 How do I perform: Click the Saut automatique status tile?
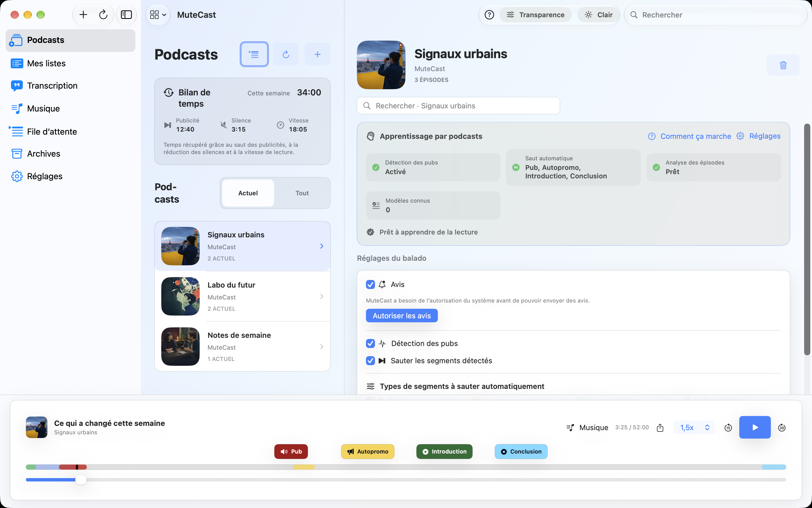[x=573, y=167]
